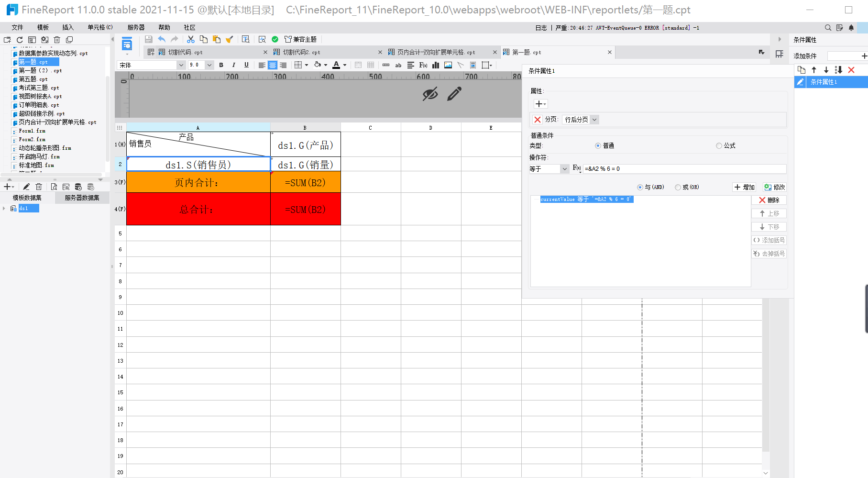Click the 增加 add condition button
The height and width of the screenshot is (478, 868).
coord(744,187)
